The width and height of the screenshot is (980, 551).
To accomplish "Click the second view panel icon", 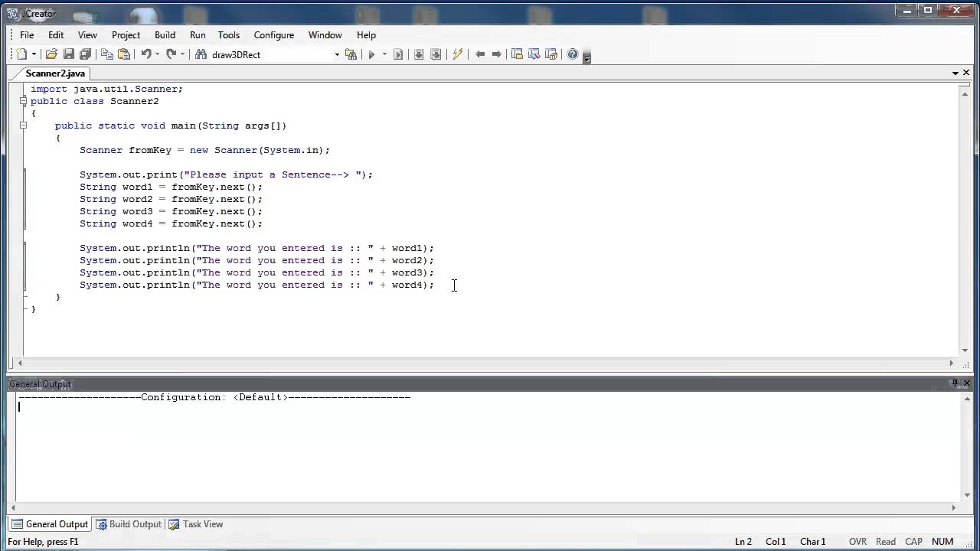I will (534, 54).
